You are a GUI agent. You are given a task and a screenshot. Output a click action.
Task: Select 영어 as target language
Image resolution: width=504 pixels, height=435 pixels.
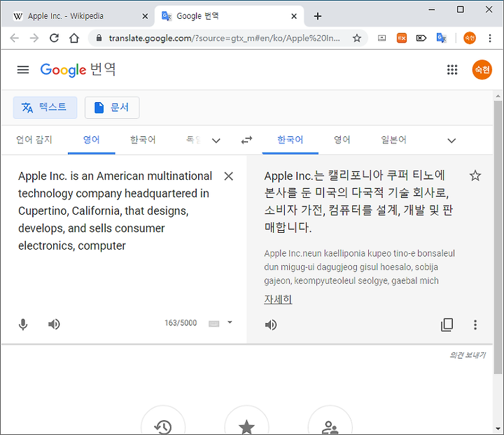342,140
